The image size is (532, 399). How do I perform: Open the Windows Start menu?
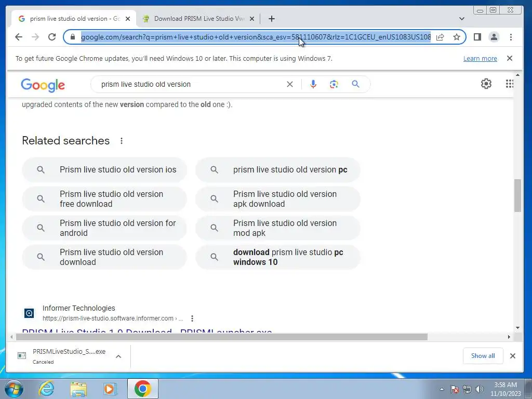tap(14, 389)
